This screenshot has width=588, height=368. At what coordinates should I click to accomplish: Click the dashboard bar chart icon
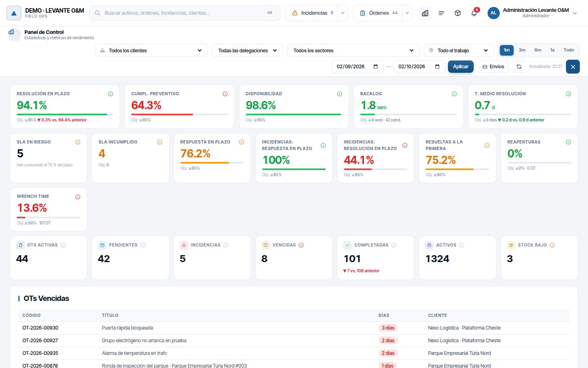[x=425, y=13]
